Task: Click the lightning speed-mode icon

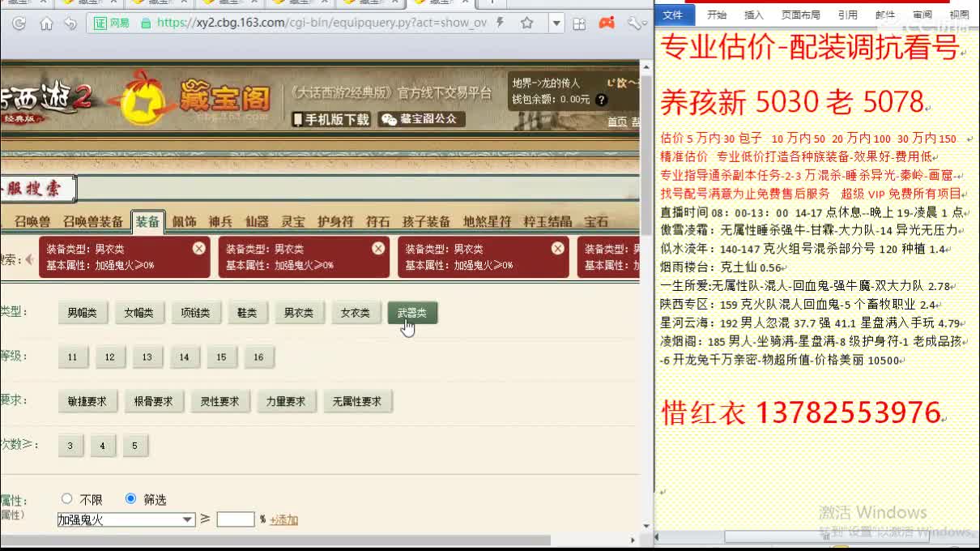Action: tap(501, 23)
